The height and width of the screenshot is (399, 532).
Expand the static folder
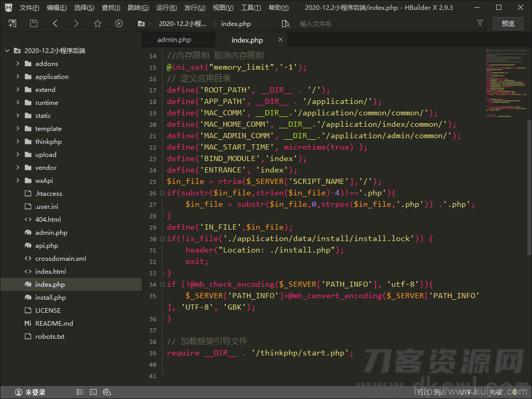tap(18, 115)
